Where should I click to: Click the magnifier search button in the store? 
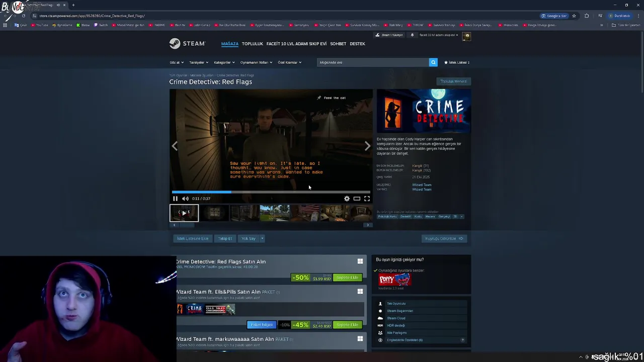point(433,62)
